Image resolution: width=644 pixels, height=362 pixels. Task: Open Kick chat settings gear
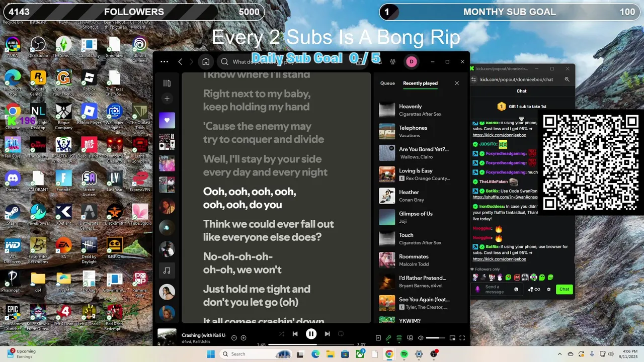549,289
